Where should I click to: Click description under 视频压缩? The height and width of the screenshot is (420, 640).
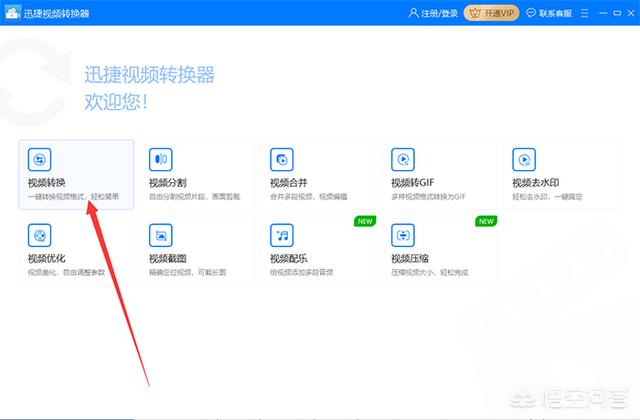click(430, 272)
